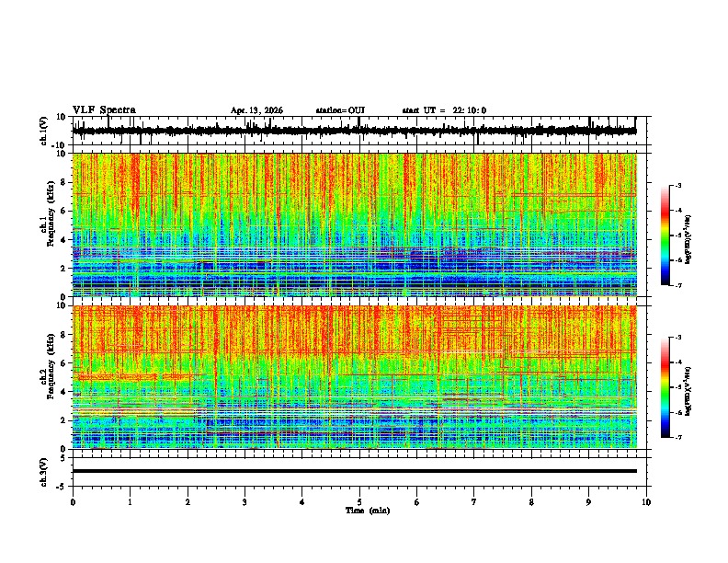The width and height of the screenshot is (728, 563).
Task: Click the 'ch.3(V)' axis label
Action: (x=44, y=472)
